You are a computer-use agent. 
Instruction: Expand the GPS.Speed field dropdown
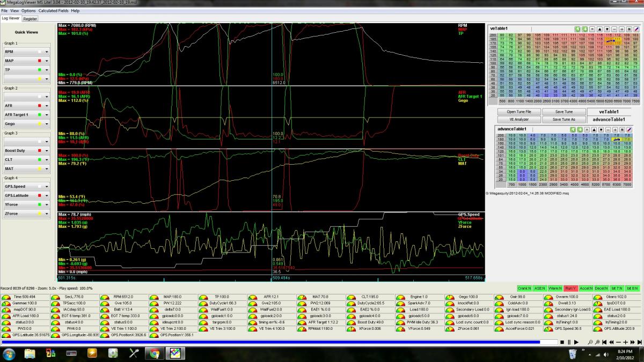point(47,187)
